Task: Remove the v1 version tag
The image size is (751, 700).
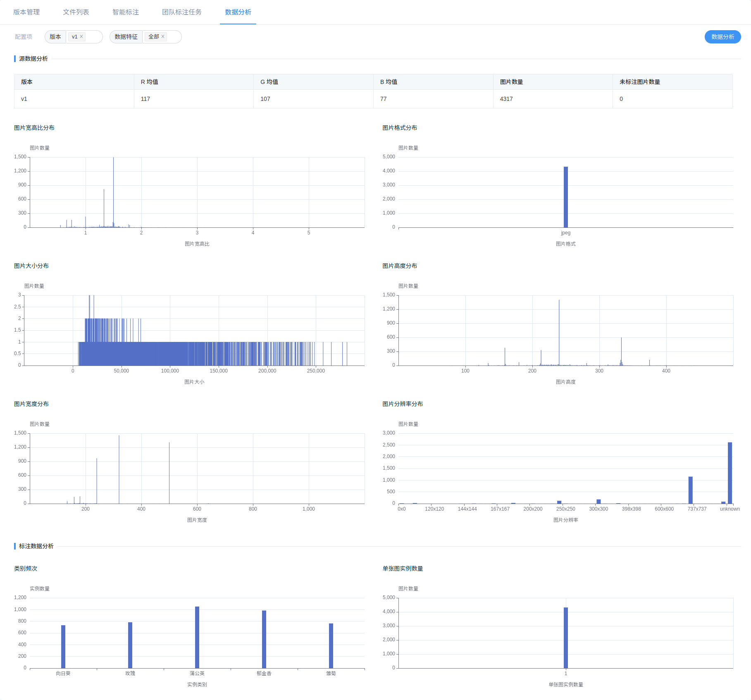Action: (81, 36)
